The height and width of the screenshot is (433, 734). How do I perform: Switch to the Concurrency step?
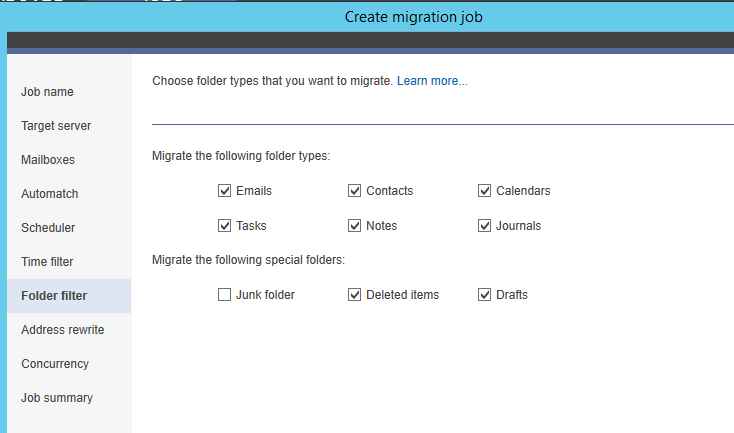coord(55,364)
